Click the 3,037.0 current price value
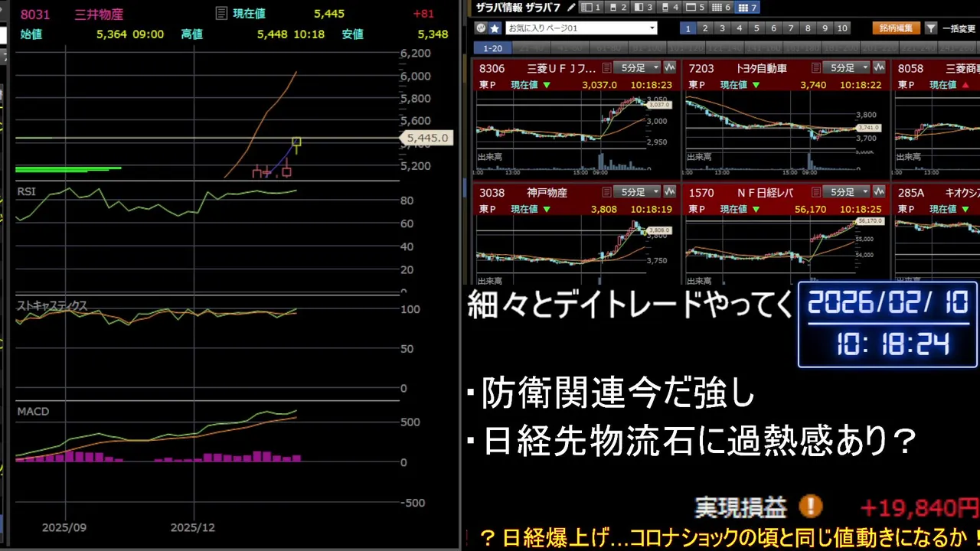 (599, 85)
